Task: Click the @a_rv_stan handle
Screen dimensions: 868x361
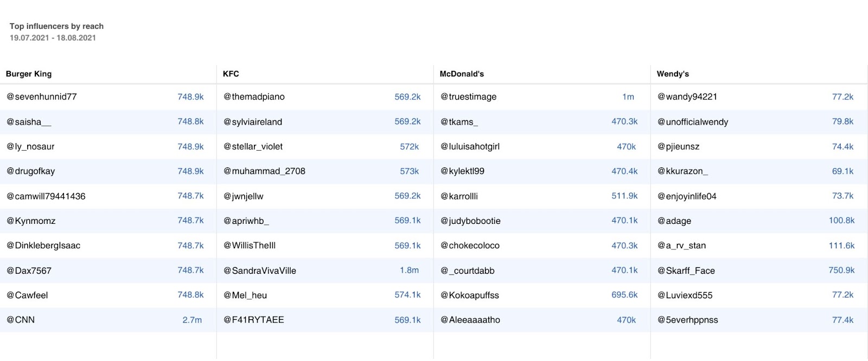Action: click(x=682, y=246)
